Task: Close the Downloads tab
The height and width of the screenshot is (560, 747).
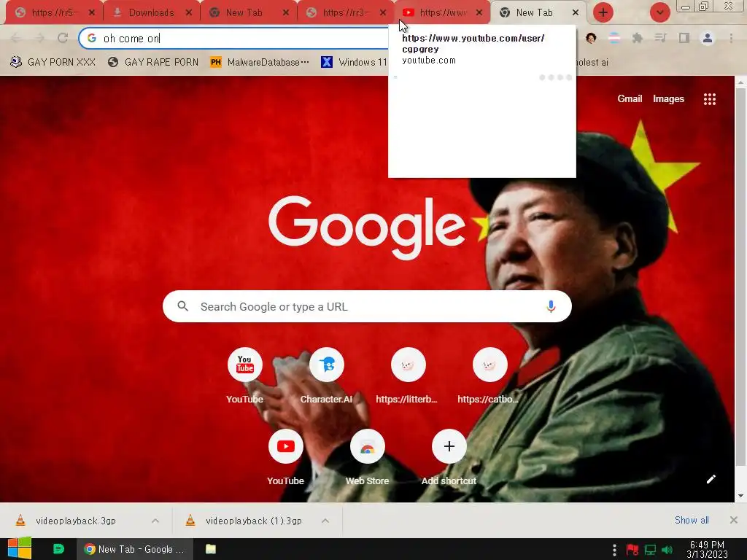Action: (x=189, y=13)
